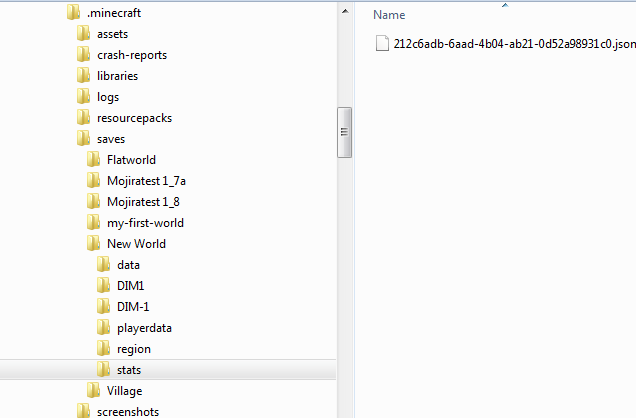Select the playerdata folder name
Image resolution: width=636 pixels, height=418 pixels.
[144, 328]
